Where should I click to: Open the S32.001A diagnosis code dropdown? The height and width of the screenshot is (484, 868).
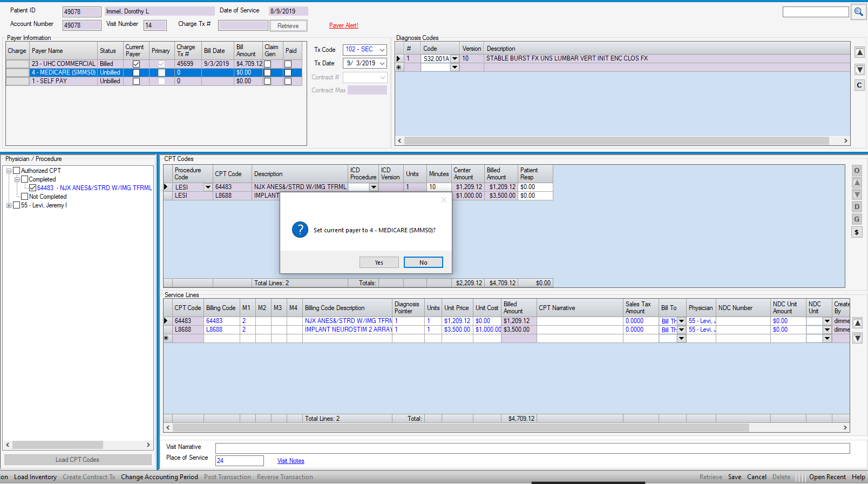tap(455, 58)
